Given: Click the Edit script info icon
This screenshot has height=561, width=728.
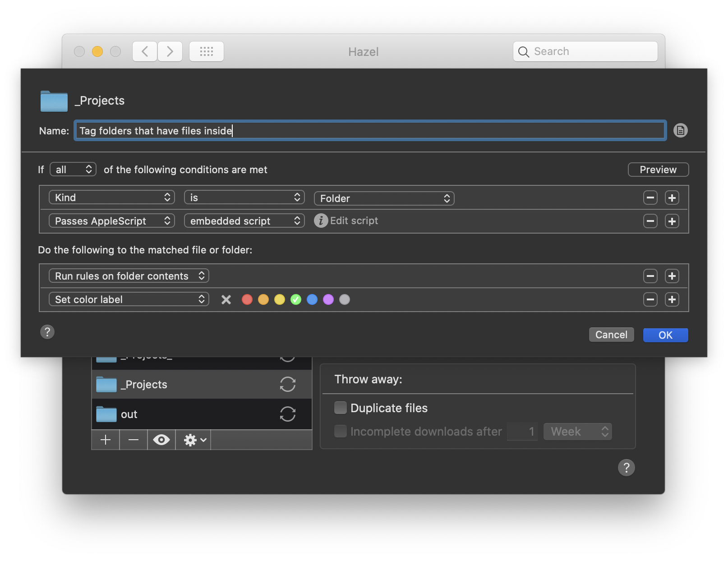Looking at the screenshot, I should [x=321, y=221].
